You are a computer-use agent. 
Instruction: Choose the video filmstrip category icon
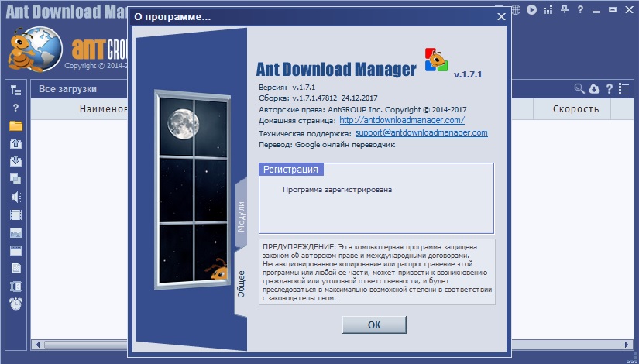pyautogui.click(x=16, y=215)
